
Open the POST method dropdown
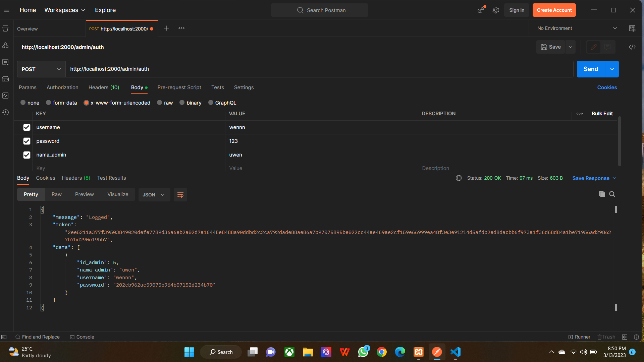[x=41, y=69]
